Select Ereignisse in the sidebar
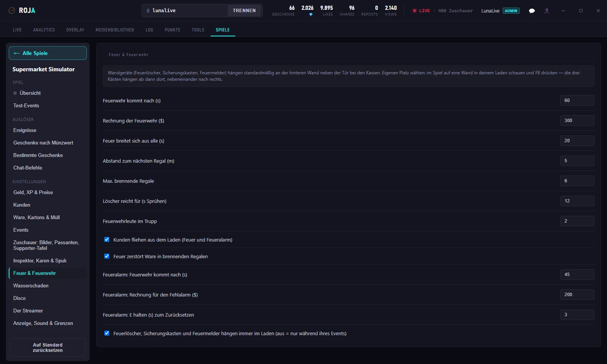The height and width of the screenshot is (364, 607). pos(48,130)
